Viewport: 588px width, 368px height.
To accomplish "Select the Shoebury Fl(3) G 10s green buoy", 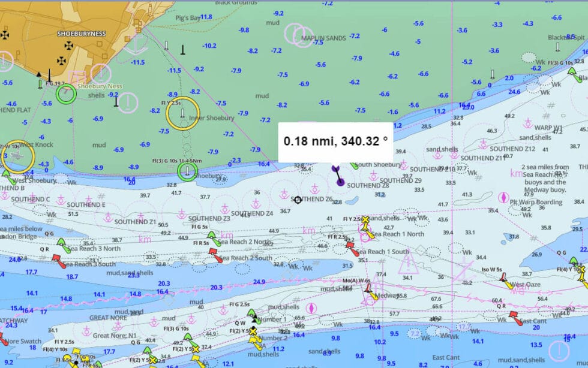I will 187,171.
